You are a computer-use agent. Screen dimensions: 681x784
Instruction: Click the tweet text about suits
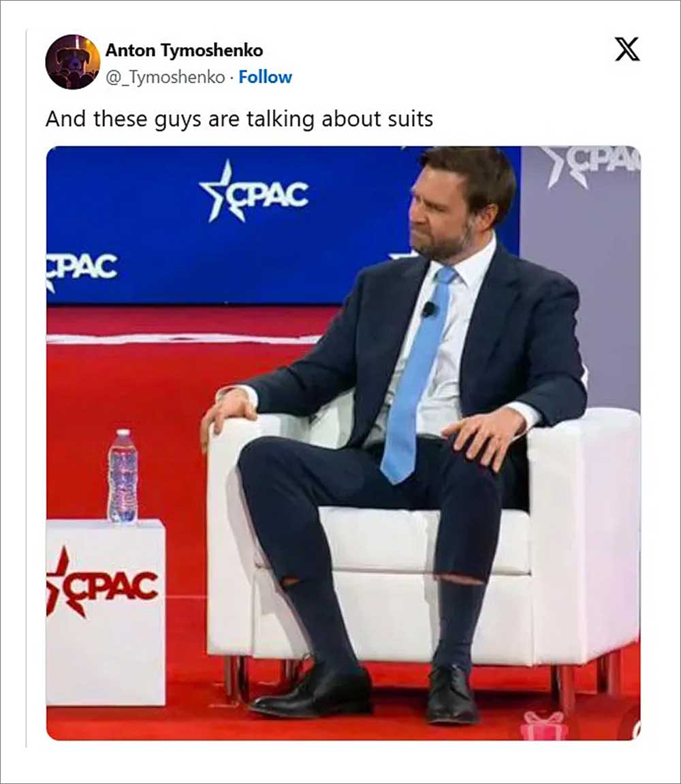pyautogui.click(x=239, y=119)
